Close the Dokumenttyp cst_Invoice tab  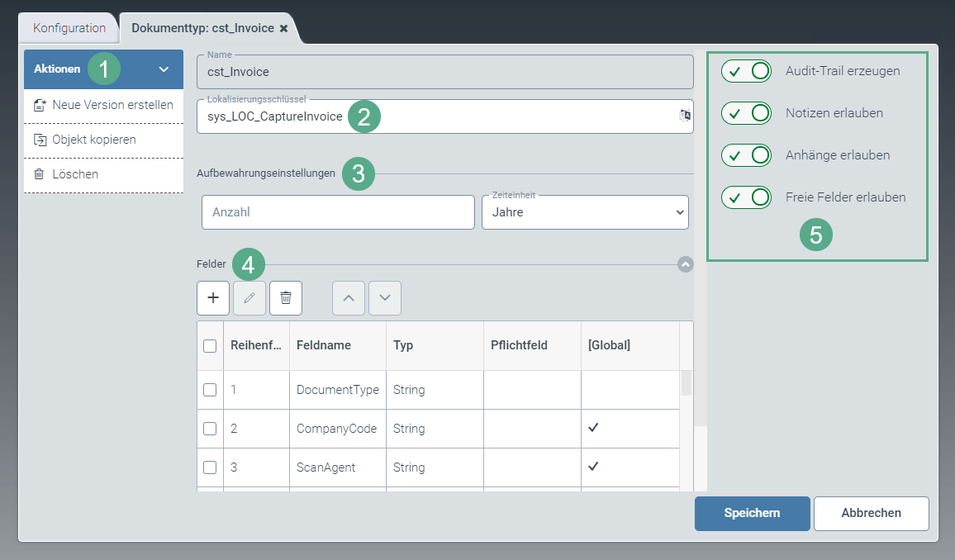click(284, 28)
